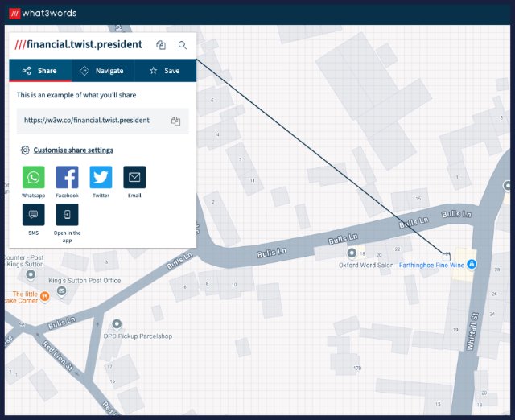Select the Share tab
The height and width of the screenshot is (420, 515).
click(x=39, y=71)
